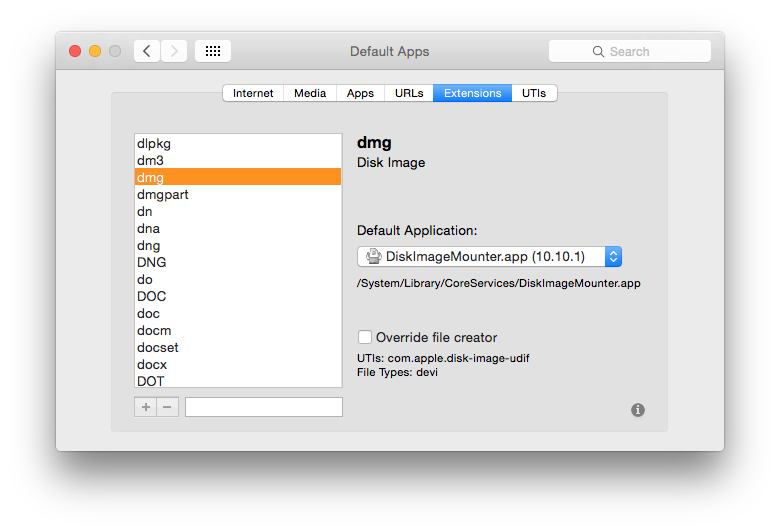This screenshot has width=780, height=531.
Task: Close the Default Apps window
Action: click(x=75, y=51)
